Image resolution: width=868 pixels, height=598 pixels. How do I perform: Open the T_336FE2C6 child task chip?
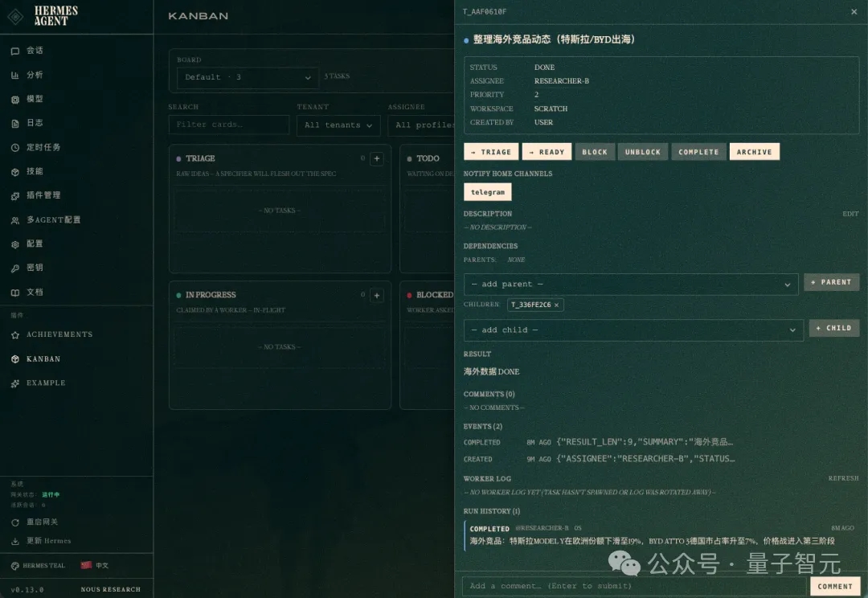pyautogui.click(x=531, y=305)
